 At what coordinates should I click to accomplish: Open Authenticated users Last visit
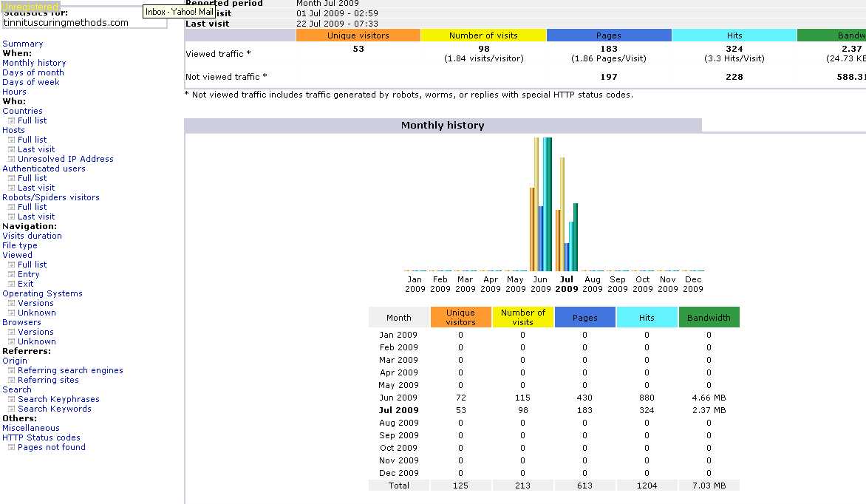click(x=36, y=188)
